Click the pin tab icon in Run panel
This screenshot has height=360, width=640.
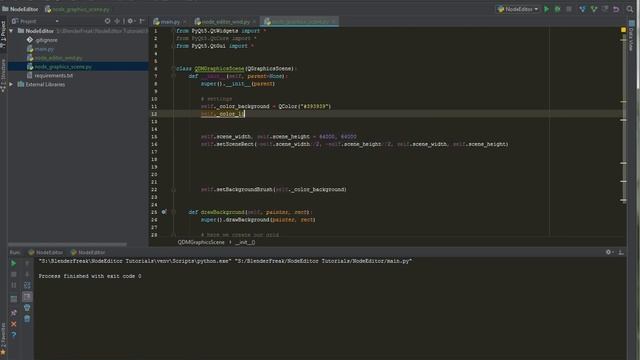(13, 313)
